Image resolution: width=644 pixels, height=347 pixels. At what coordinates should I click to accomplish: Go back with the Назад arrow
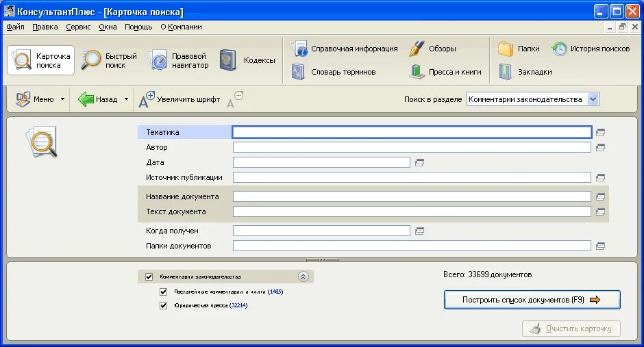[98, 99]
